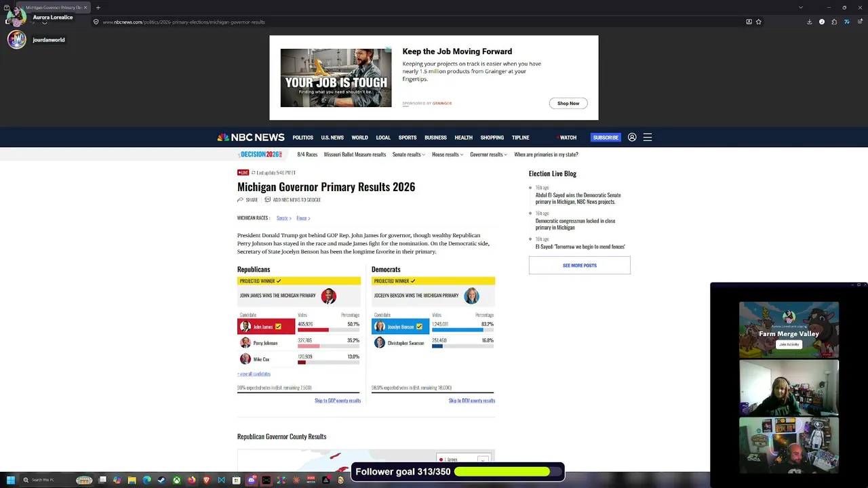Open Missouri Ballot Measure results link

pyautogui.click(x=355, y=155)
